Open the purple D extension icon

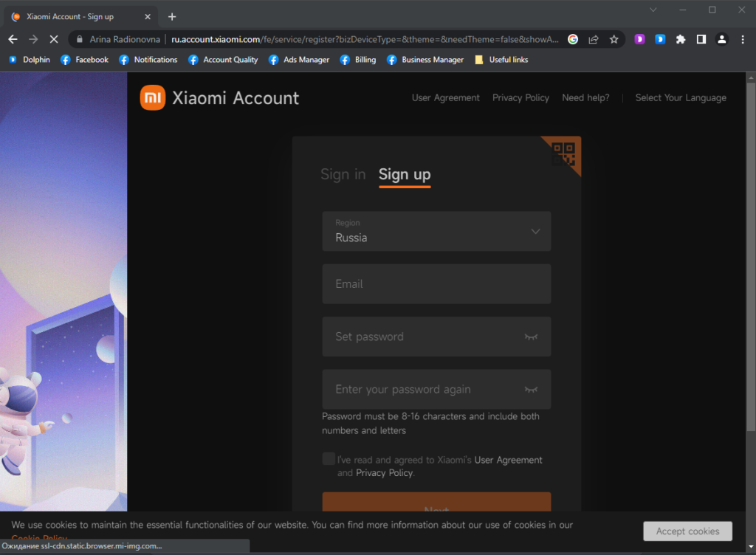pyautogui.click(x=640, y=40)
